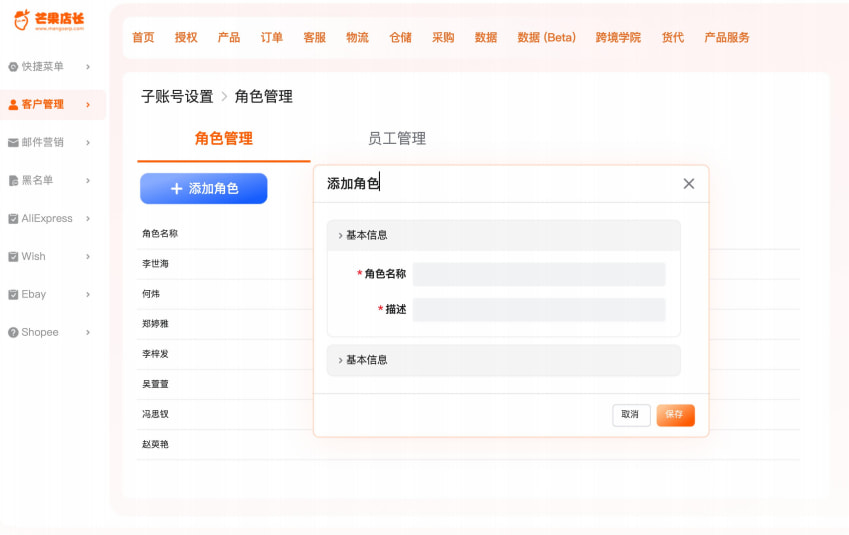Click the Wish sidebar icon
This screenshot has width=849, height=535.
pyautogui.click(x=13, y=256)
